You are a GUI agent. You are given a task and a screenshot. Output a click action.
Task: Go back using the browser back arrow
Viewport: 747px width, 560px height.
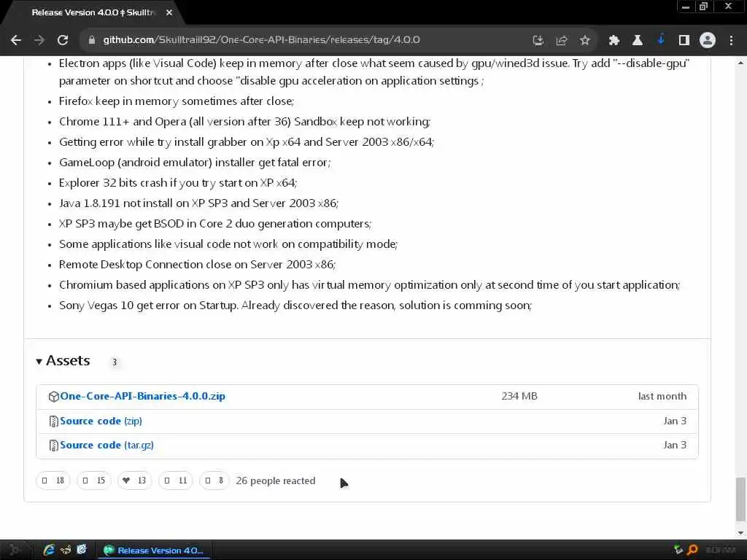pyautogui.click(x=16, y=41)
